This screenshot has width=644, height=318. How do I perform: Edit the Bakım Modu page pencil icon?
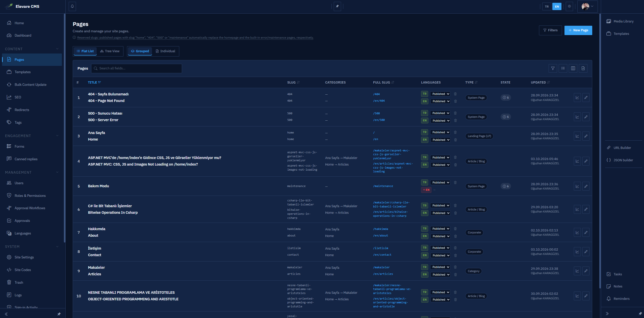(586, 186)
